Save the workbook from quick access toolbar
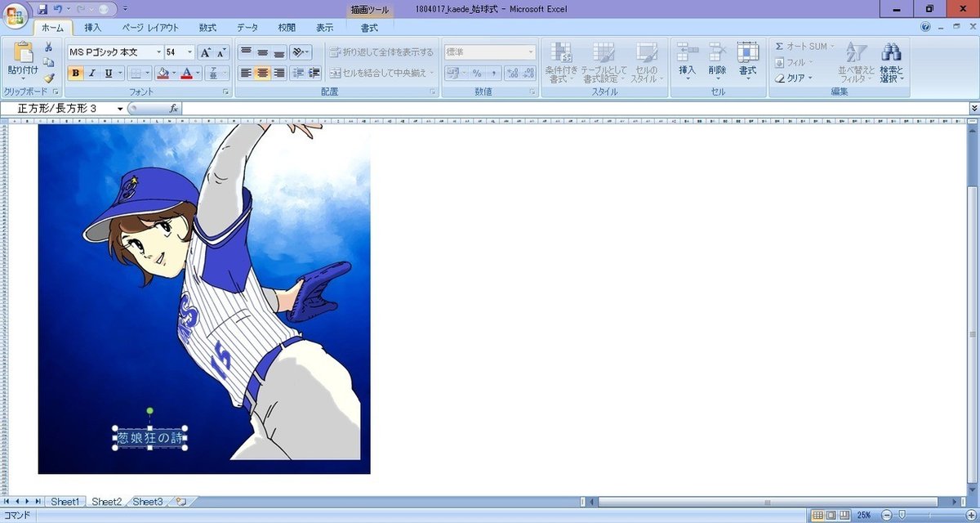This screenshot has width=980, height=523. (x=42, y=8)
